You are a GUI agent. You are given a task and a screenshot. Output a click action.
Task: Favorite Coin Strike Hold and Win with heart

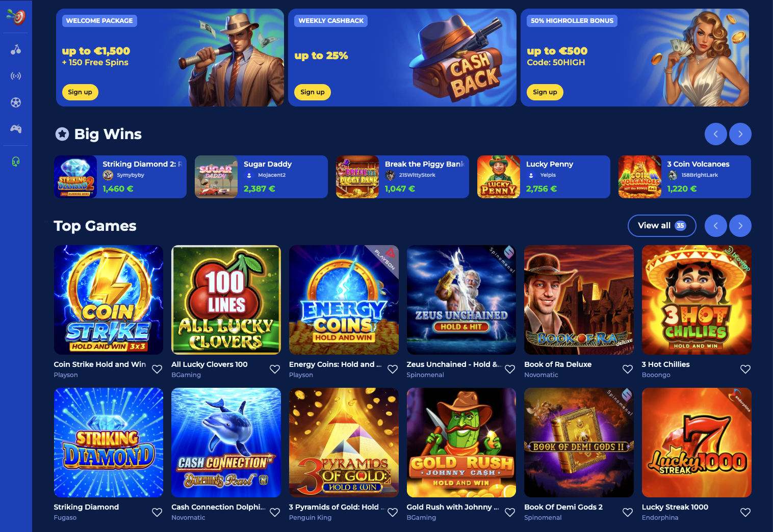[x=157, y=369]
